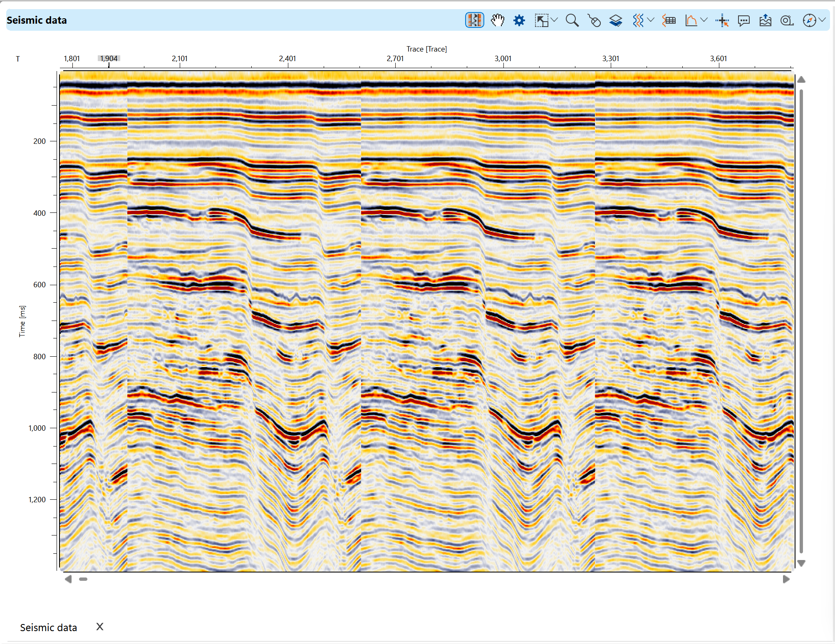Activate the measuring tape tool

pyautogui.click(x=786, y=20)
